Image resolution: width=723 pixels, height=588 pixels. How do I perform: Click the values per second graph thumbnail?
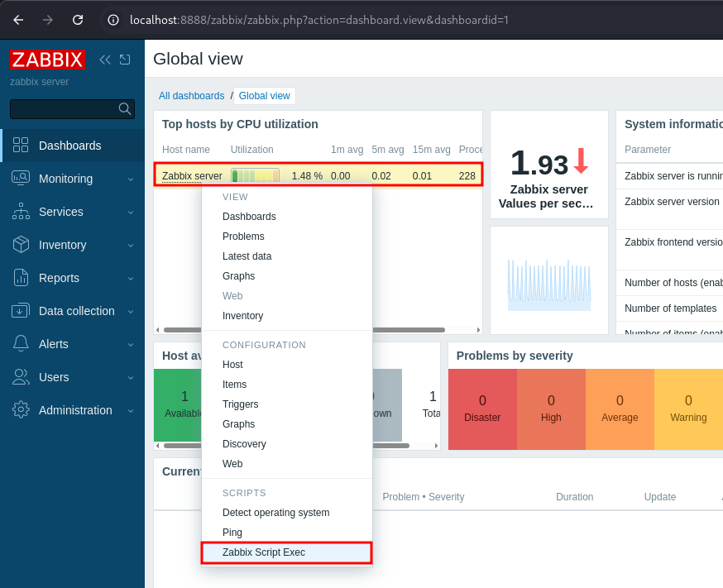tap(549, 284)
